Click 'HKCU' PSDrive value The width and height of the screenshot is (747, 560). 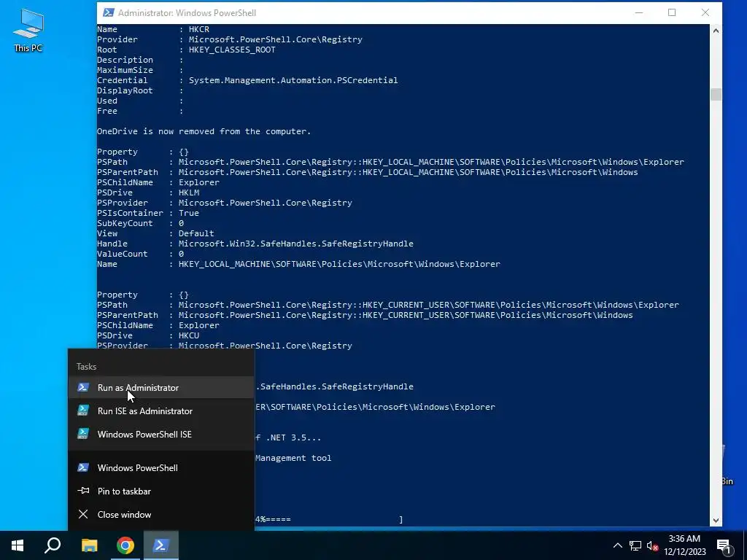click(x=189, y=335)
